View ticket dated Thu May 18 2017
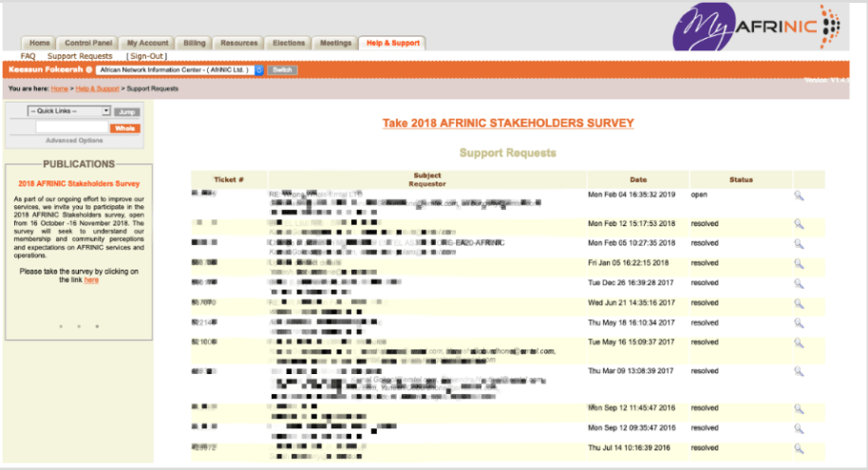The width and height of the screenshot is (868, 470). pyautogui.click(x=799, y=323)
